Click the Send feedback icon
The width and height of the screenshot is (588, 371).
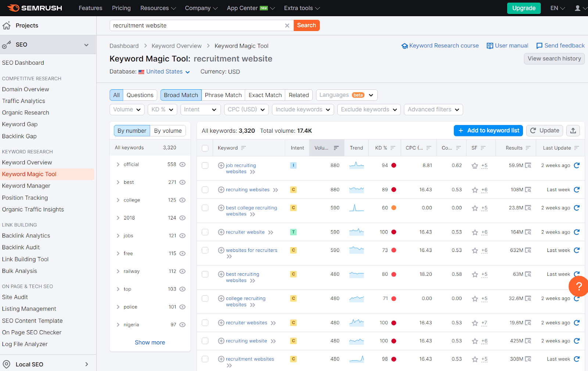[539, 46]
